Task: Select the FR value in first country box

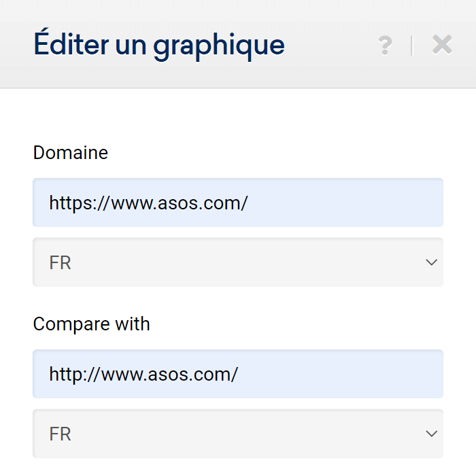Action: coord(60,263)
